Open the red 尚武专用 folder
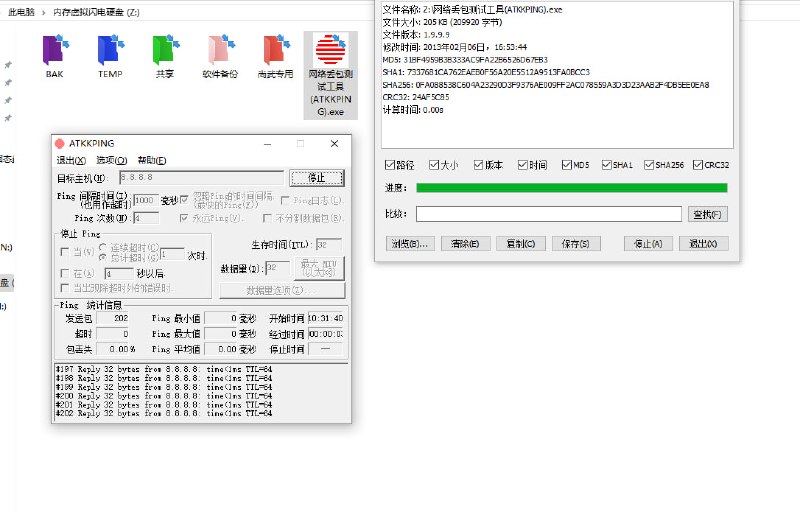800x512 pixels. tap(275, 51)
